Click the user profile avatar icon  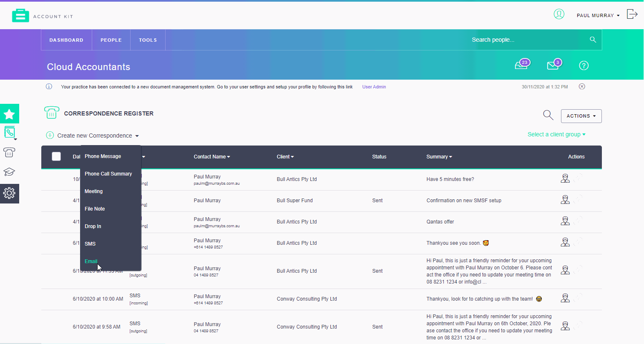click(x=559, y=14)
